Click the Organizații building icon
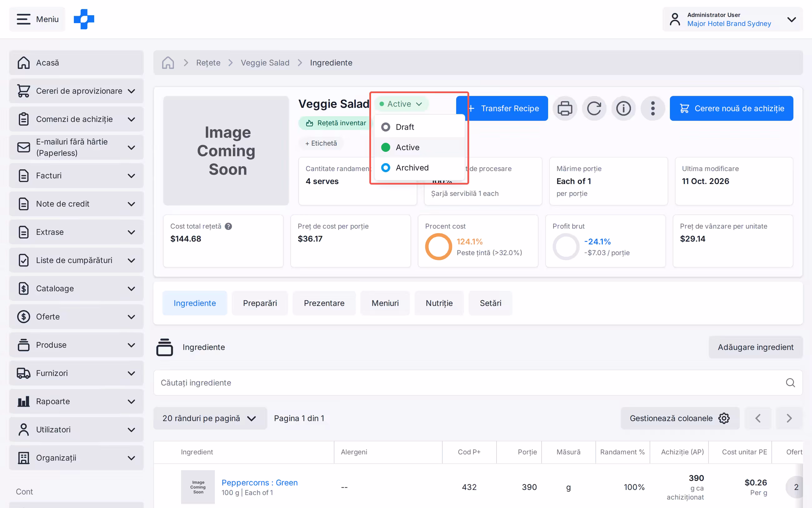Screen dimensions: 812x508 23,458
